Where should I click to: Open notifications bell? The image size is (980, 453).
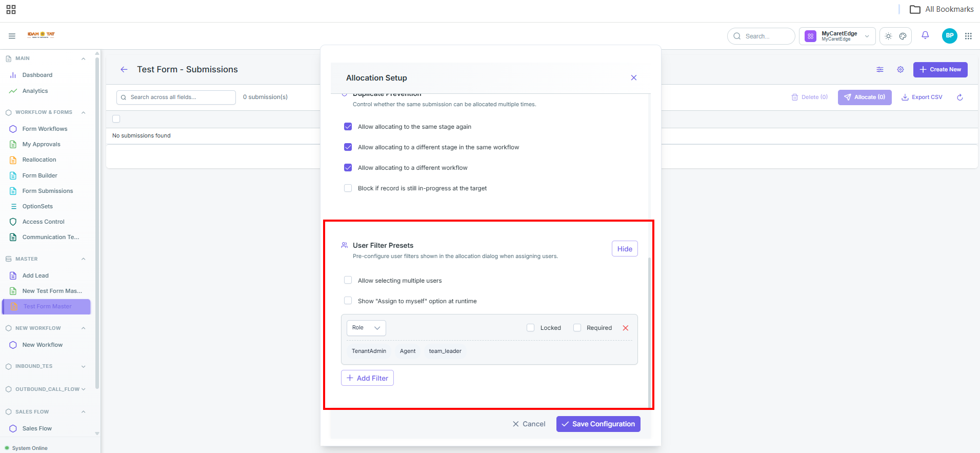tap(925, 35)
